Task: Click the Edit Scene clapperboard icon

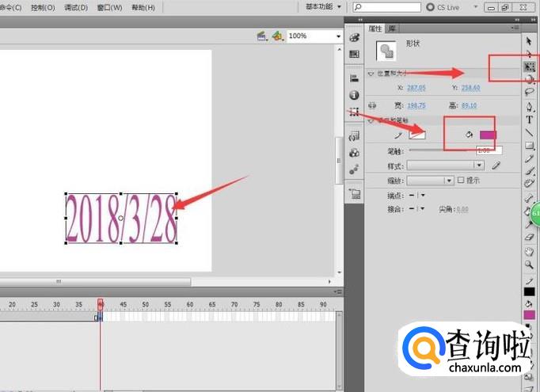Action: pyautogui.click(x=261, y=36)
